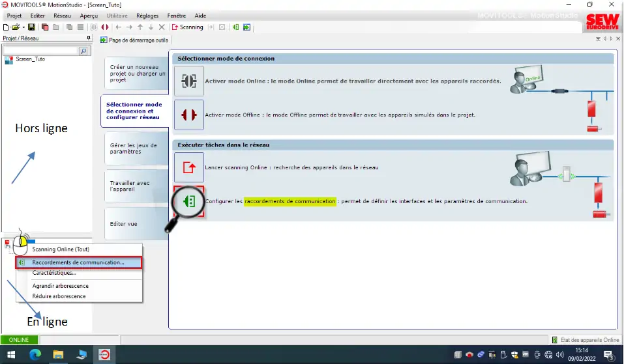
Task: Activate Online mode with the large button
Action: coord(189,81)
